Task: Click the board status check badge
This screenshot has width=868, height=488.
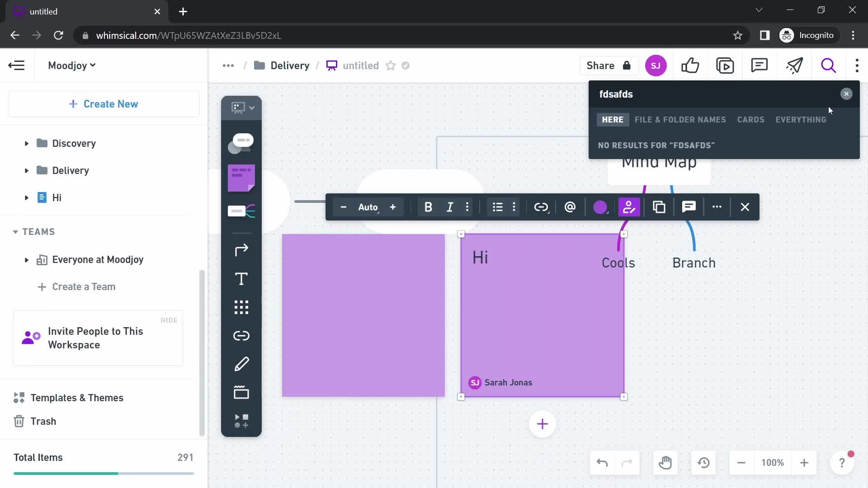Action: pyautogui.click(x=406, y=66)
